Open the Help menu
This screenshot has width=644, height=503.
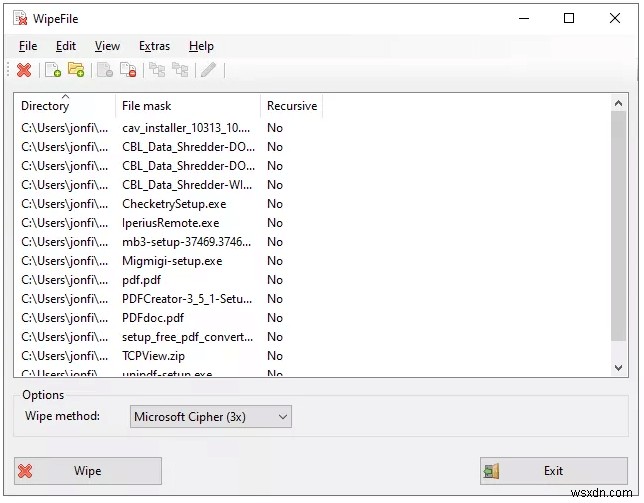pyautogui.click(x=201, y=46)
